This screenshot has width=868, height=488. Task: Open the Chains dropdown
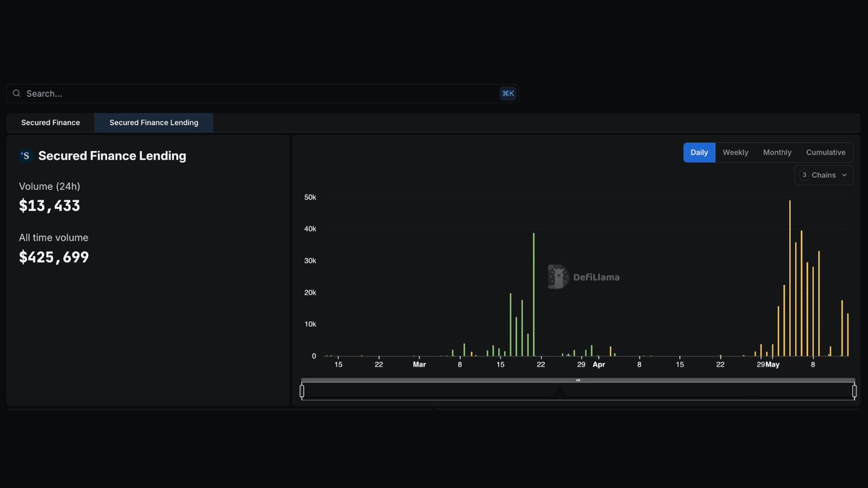pos(824,175)
